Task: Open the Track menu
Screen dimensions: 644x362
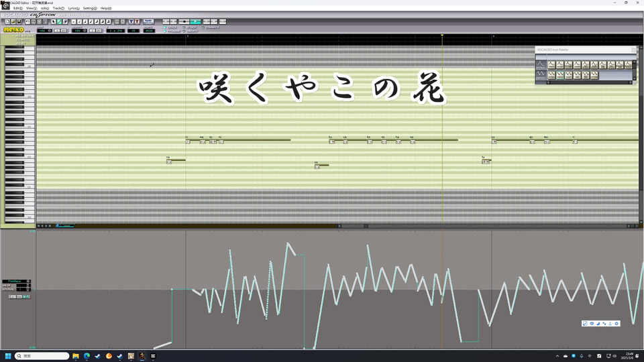Action: (x=59, y=8)
